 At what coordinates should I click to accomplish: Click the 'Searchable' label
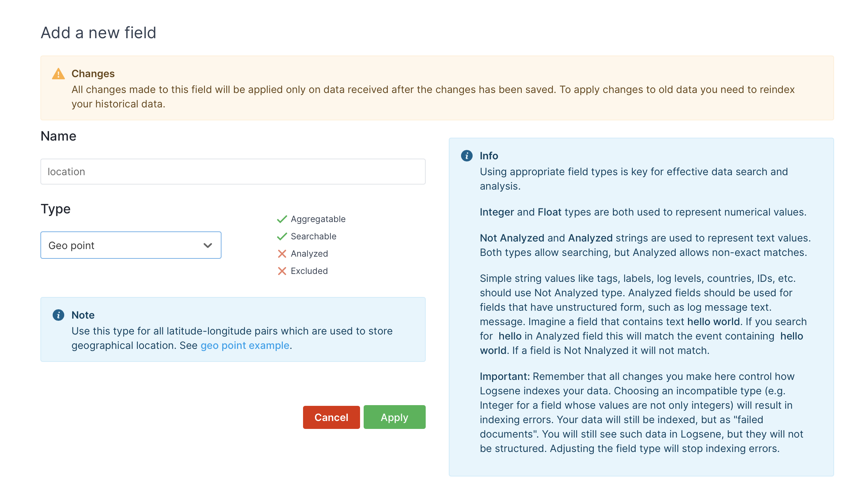point(314,236)
